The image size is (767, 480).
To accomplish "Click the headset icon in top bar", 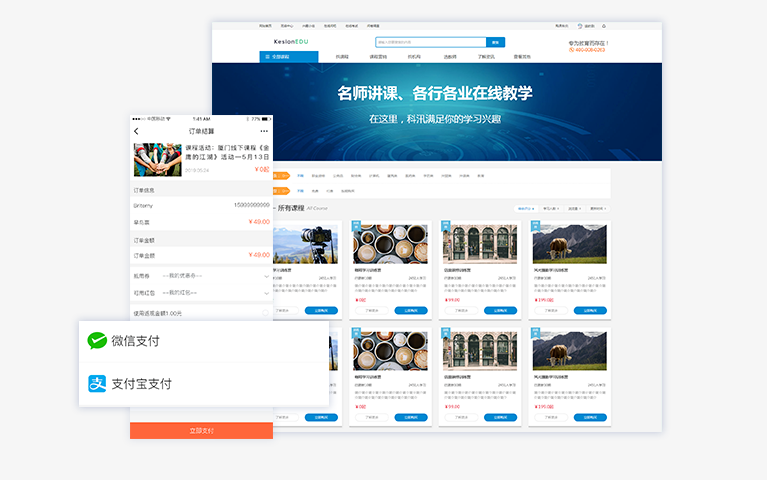I will pyautogui.click(x=580, y=26).
